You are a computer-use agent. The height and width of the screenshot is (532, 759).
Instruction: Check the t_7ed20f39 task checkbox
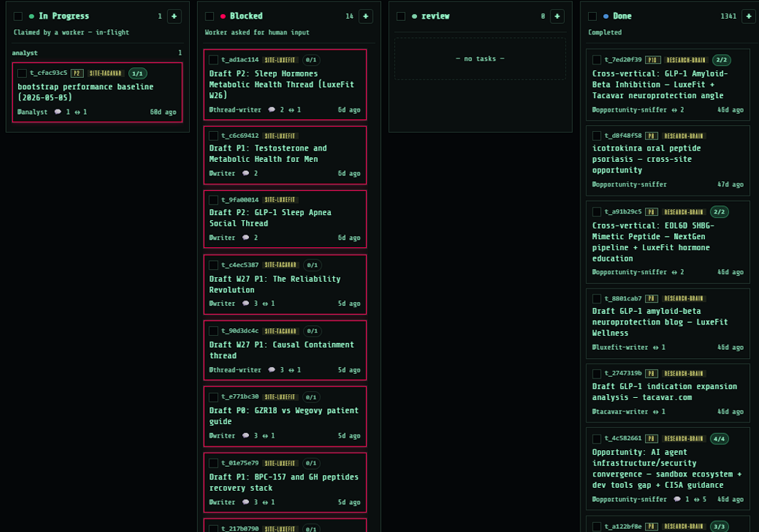(x=596, y=60)
